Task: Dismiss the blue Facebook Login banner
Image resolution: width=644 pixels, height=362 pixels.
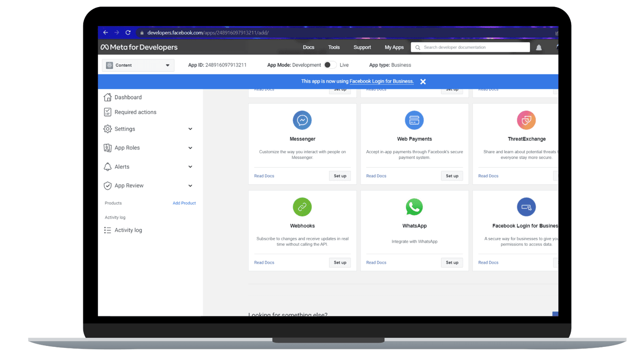Action: [423, 82]
